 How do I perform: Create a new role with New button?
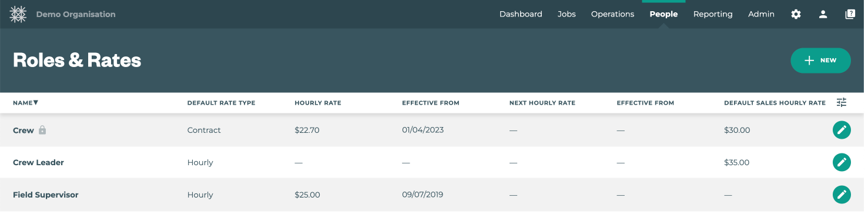coord(820,61)
